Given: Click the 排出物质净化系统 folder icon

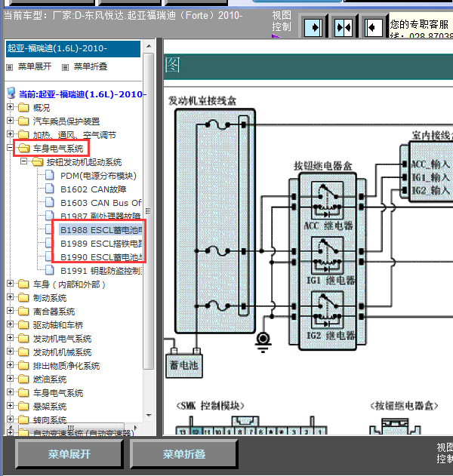Looking at the screenshot, I should tap(23, 366).
